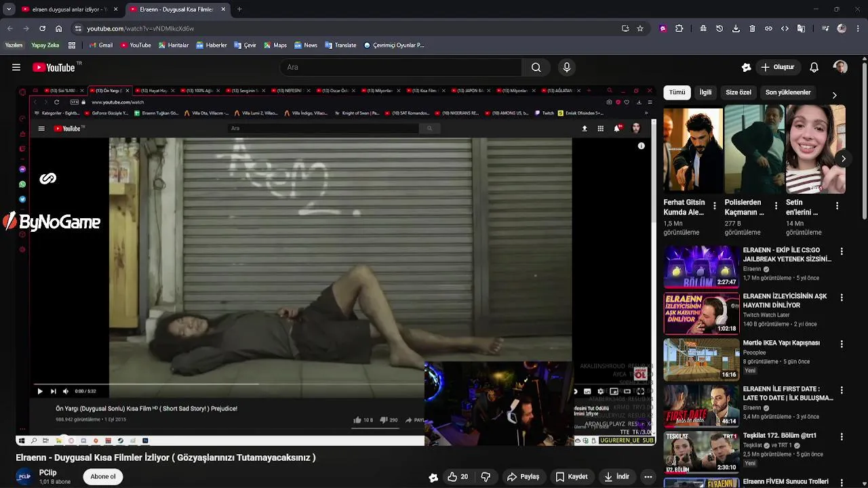Dislike the video with the thumbs down button

pos(486,476)
